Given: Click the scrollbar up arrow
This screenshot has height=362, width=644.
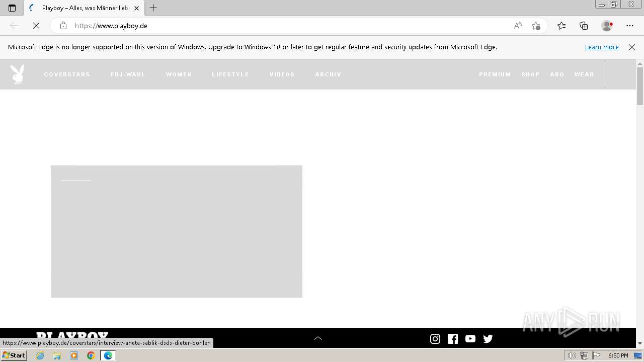Looking at the screenshot, I should [640, 63].
